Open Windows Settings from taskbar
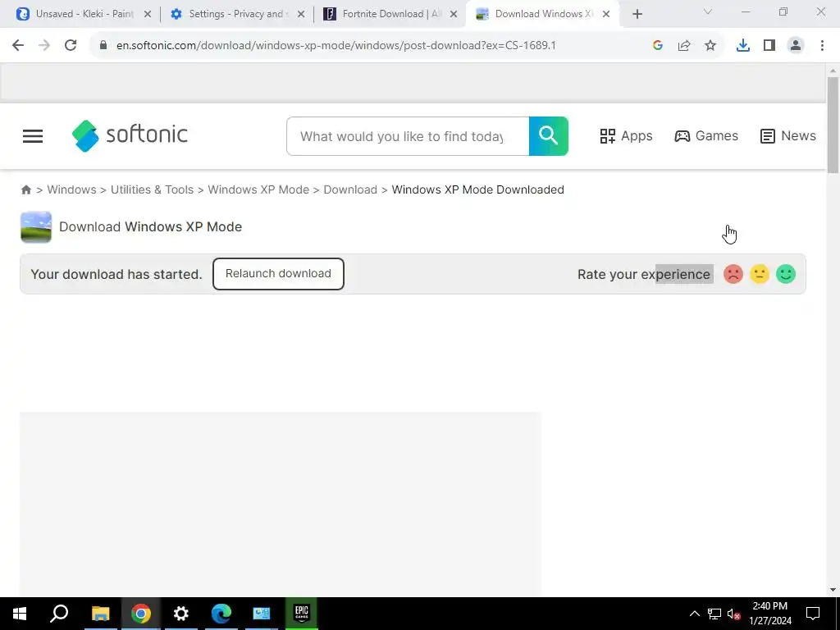This screenshot has width=840, height=630. coord(181,614)
